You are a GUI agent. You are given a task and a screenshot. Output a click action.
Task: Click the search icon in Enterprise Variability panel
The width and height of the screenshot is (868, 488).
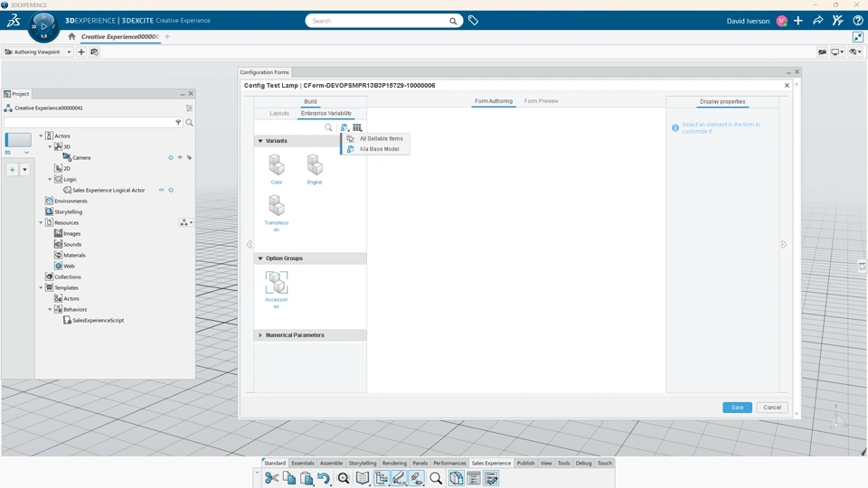click(x=328, y=127)
